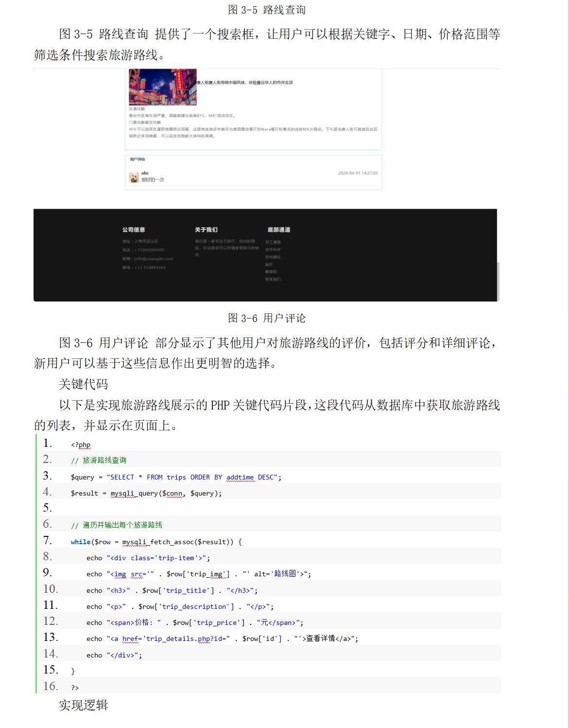Open the "合作伙伴" footer link
Image resolution: width=569 pixels, height=728 pixels.
coord(273,249)
